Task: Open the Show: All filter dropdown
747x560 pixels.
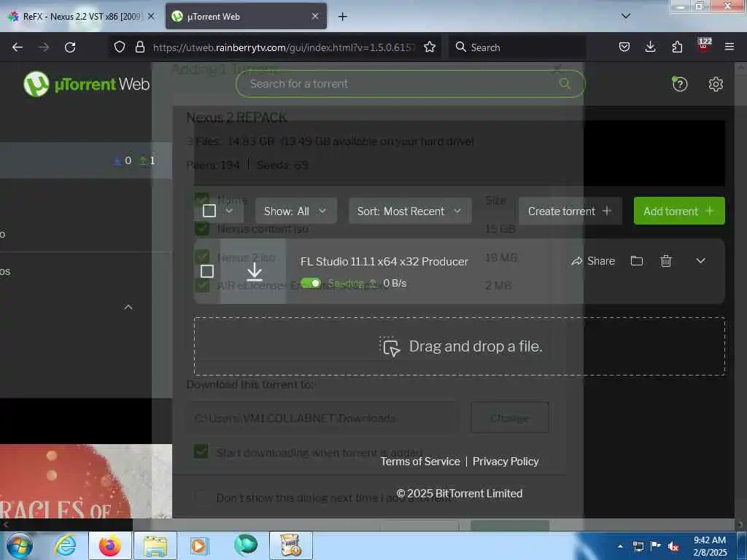Action: click(x=296, y=211)
